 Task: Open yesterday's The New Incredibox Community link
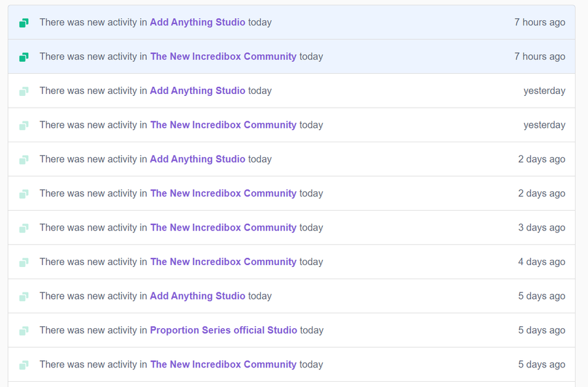pos(223,125)
